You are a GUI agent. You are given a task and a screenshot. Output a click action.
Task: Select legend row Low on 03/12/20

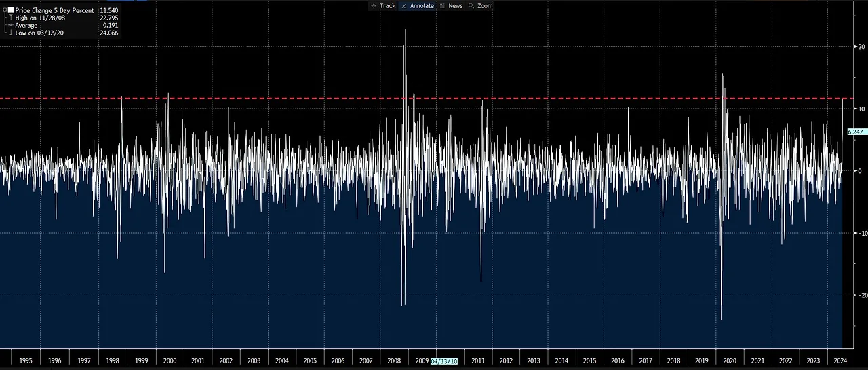point(39,33)
